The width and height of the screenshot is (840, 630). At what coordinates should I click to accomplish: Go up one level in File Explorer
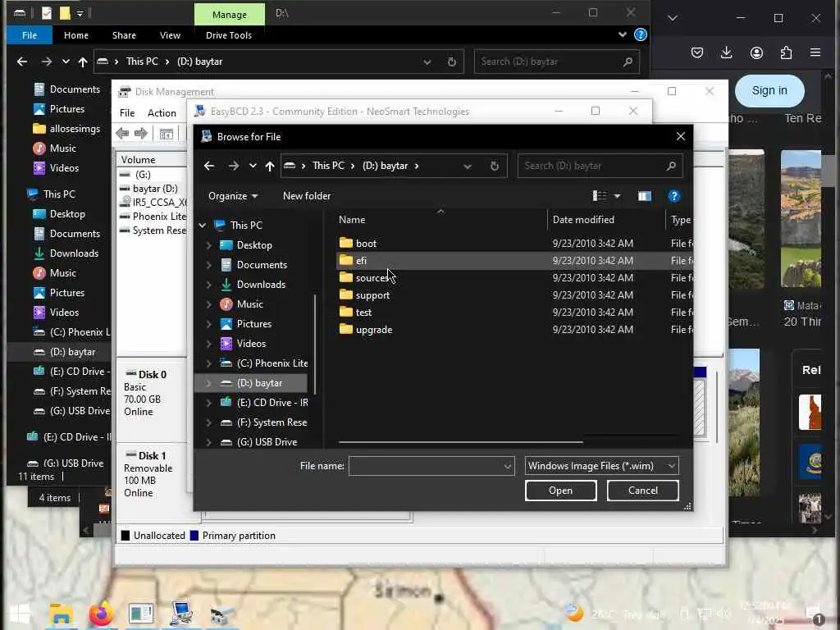tap(83, 62)
